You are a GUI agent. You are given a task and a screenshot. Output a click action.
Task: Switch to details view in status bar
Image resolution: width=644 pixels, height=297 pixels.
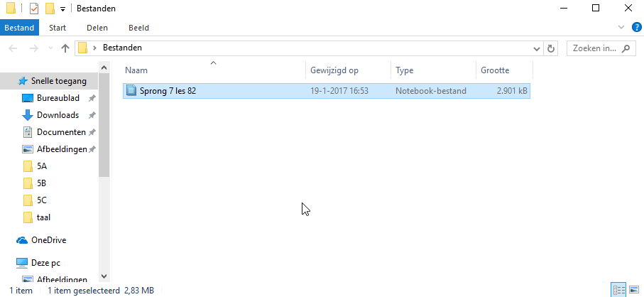618,290
